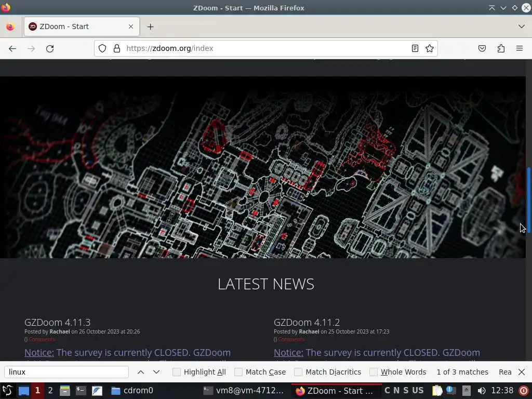Open Comments link under GZDoom 4.11.2
The width and height of the screenshot is (532, 399).
pos(291,340)
